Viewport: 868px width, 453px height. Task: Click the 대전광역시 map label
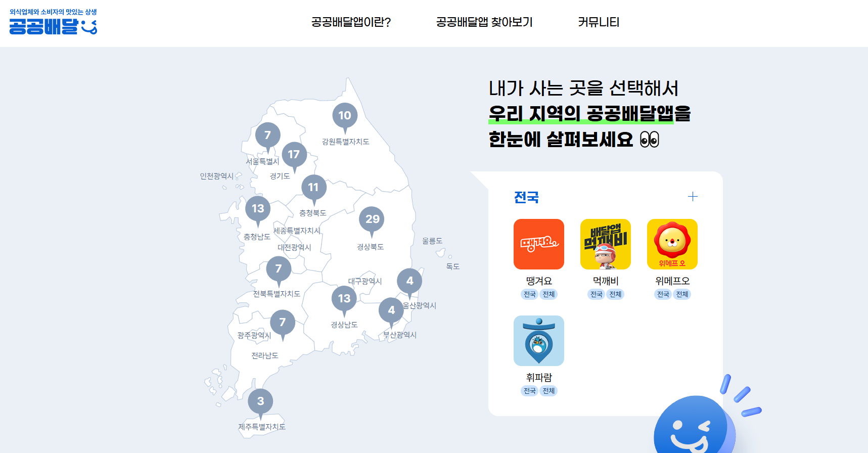294,247
